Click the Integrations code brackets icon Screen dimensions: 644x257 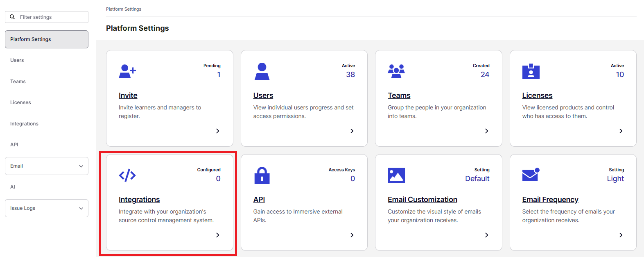(127, 175)
